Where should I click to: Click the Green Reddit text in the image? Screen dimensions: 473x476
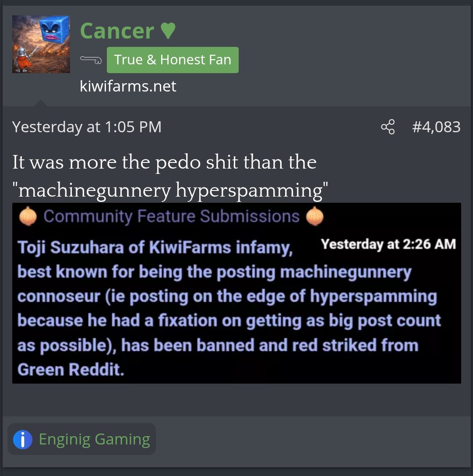(x=71, y=370)
